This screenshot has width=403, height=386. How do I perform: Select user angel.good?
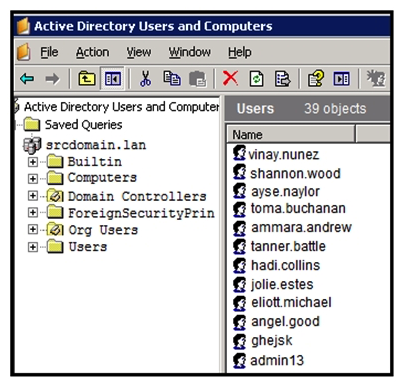pyautogui.click(x=285, y=322)
